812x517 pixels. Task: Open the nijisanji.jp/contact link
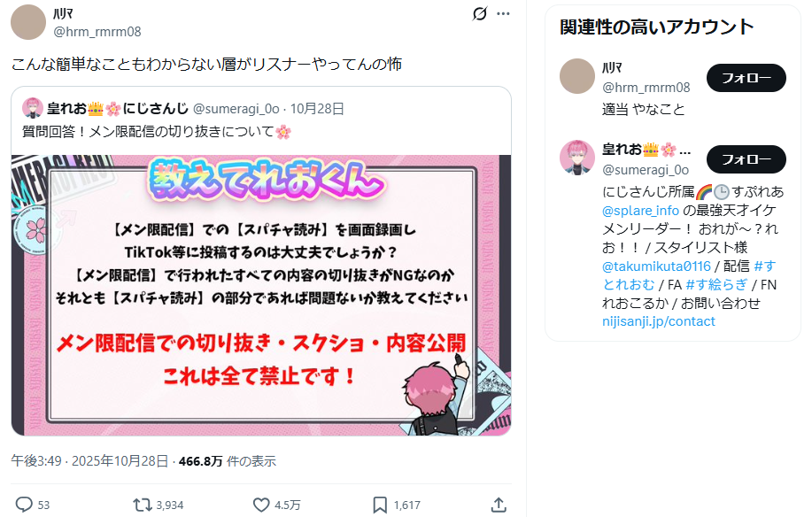tap(658, 321)
